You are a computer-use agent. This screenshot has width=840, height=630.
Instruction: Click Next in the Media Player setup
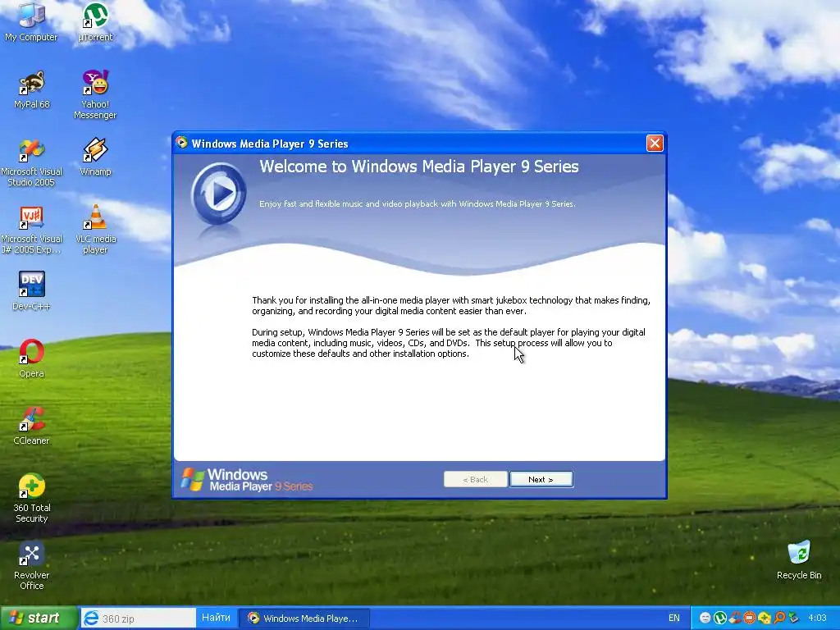[541, 479]
